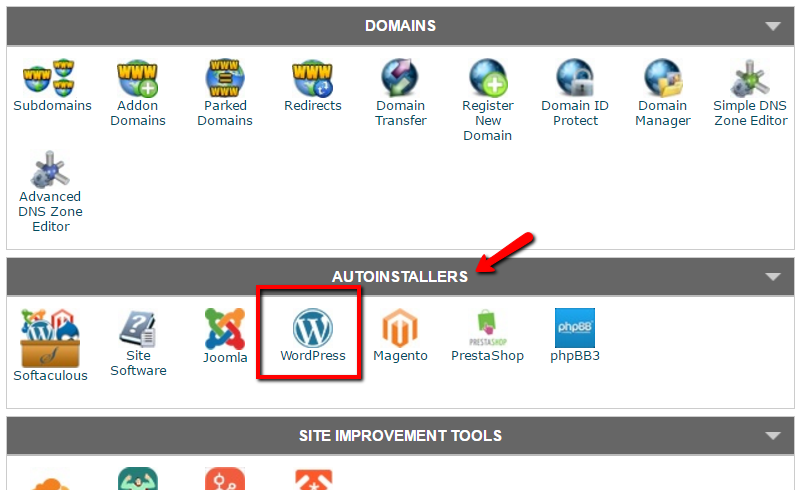Click the Magento text link

point(400,356)
